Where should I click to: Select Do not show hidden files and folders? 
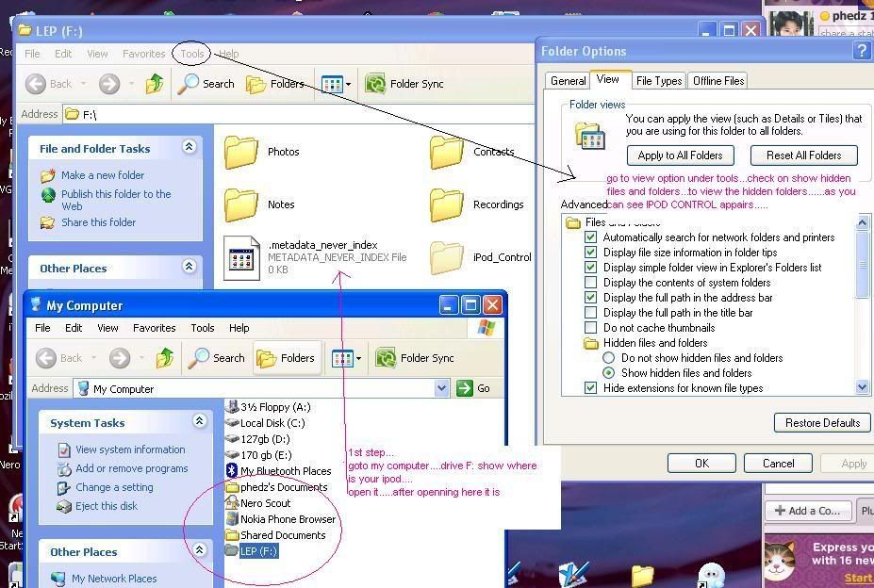[609, 358]
